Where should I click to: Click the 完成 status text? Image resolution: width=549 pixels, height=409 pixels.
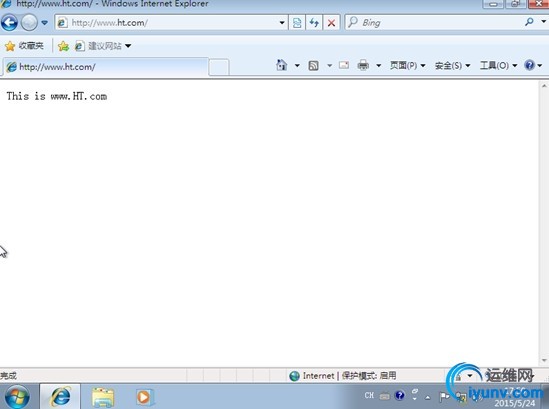[x=8, y=376]
